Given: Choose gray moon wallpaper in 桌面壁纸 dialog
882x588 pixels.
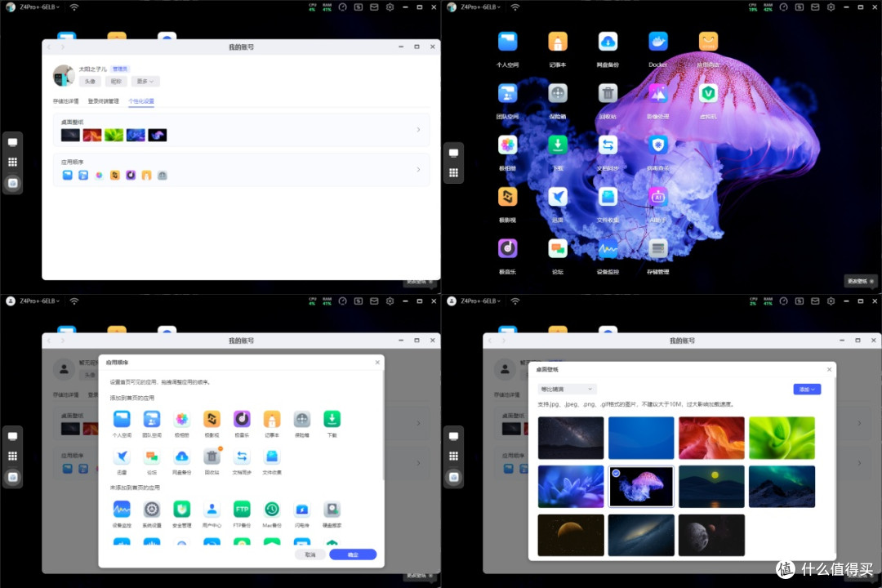Looking at the screenshot, I should coord(711,535).
